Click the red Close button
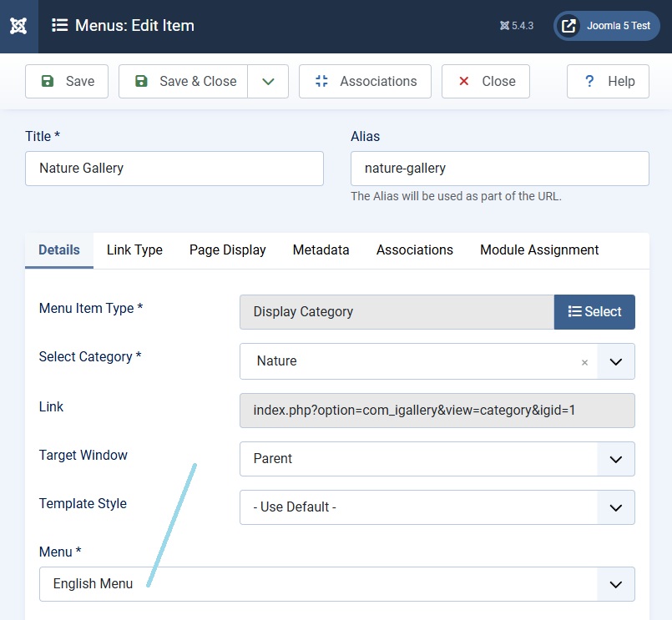This screenshot has height=620, width=672. click(486, 81)
